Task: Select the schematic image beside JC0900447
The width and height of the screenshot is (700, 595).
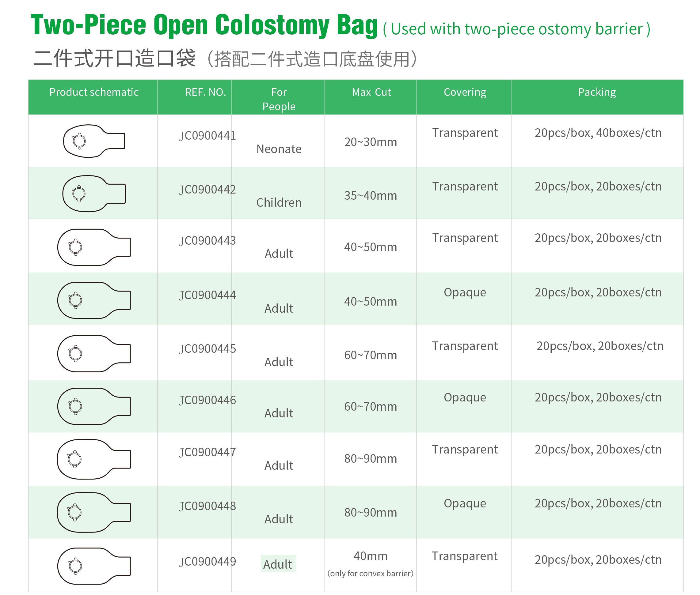Action: click(93, 459)
